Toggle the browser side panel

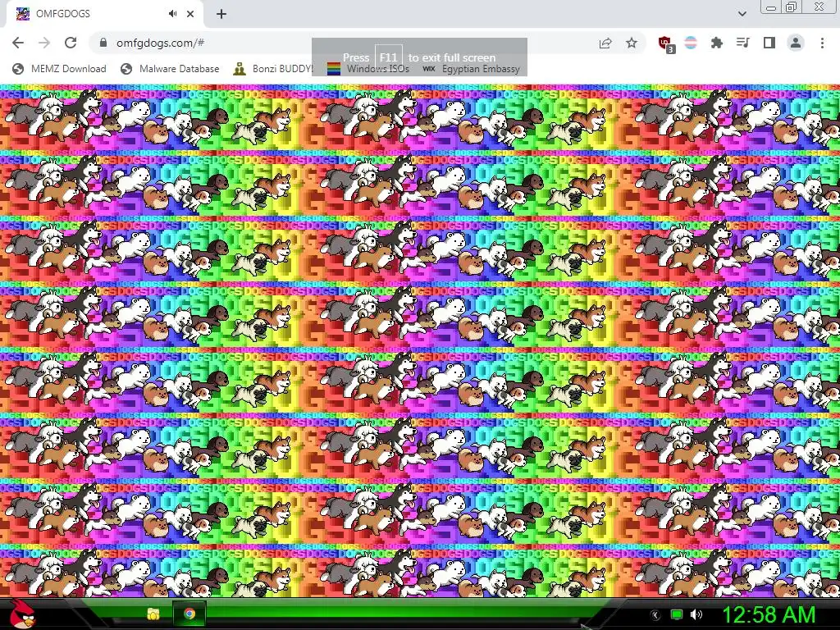[769, 43]
